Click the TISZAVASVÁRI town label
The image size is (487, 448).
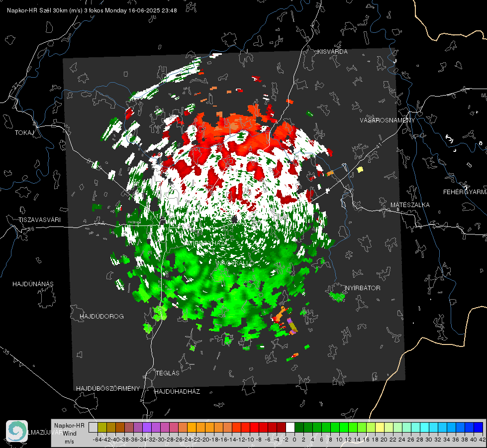coord(39,220)
